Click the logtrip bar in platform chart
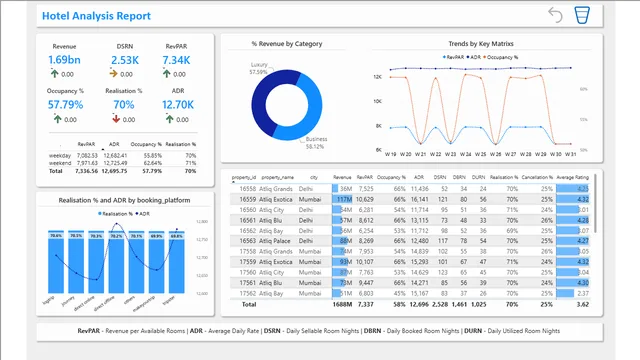Screen dimensions: 640x360 point(56,262)
